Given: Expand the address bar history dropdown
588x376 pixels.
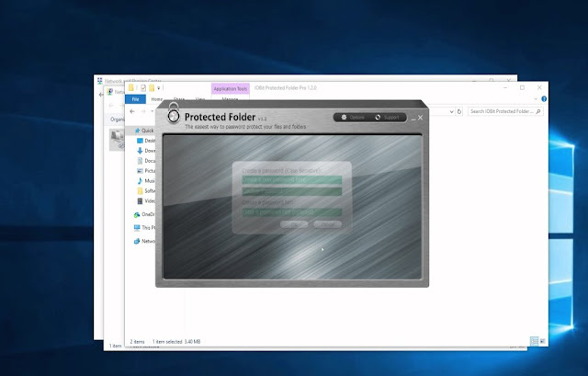Looking at the screenshot, I should click(x=451, y=111).
